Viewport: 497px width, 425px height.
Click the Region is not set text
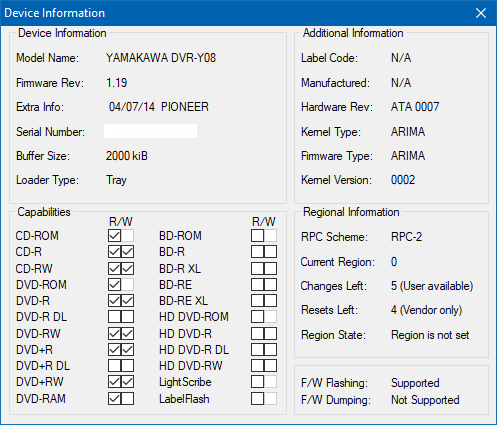[x=430, y=335]
